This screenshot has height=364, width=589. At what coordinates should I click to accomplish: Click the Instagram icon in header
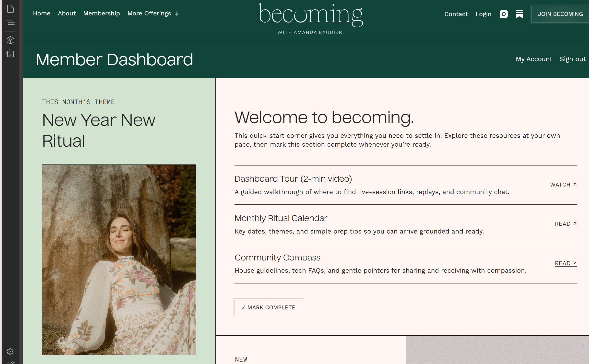coord(504,14)
